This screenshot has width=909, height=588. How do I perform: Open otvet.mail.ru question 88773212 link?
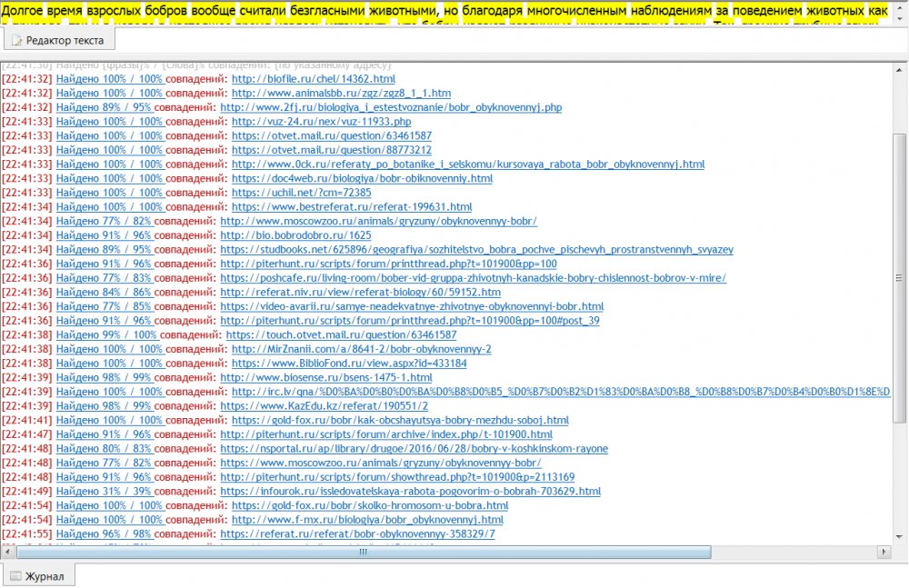point(331,150)
